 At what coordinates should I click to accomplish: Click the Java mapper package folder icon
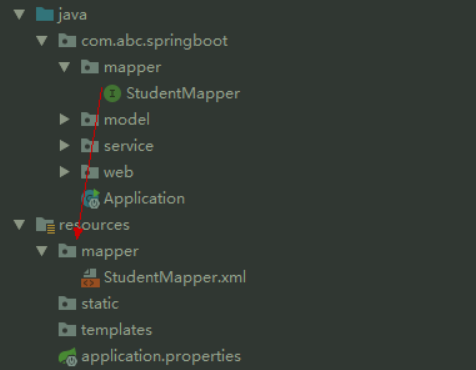pyautogui.click(x=90, y=67)
